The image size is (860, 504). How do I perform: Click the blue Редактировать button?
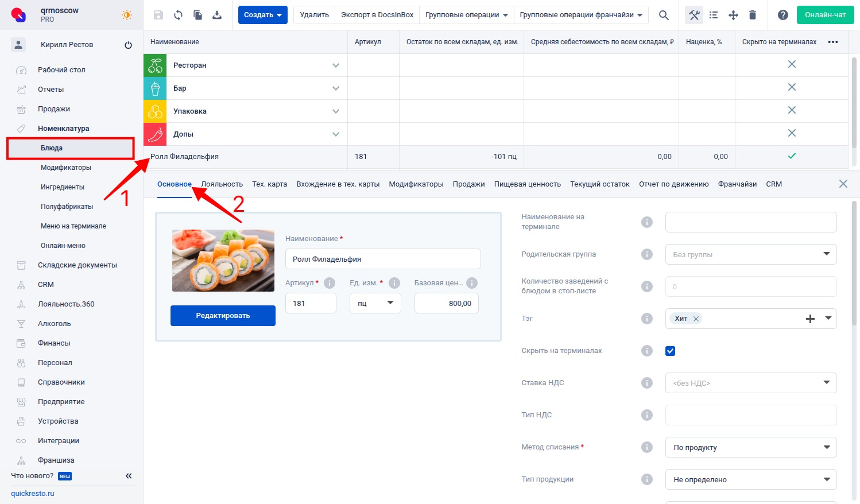tap(223, 316)
